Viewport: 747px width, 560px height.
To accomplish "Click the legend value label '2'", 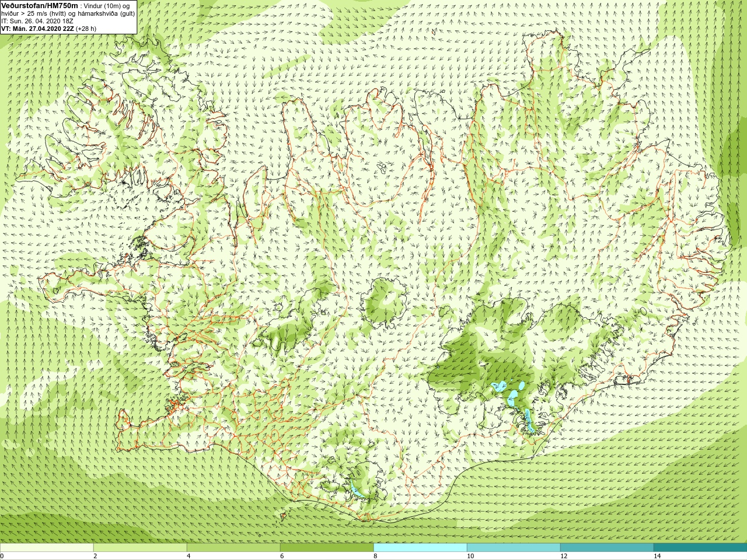I will pos(96,556).
